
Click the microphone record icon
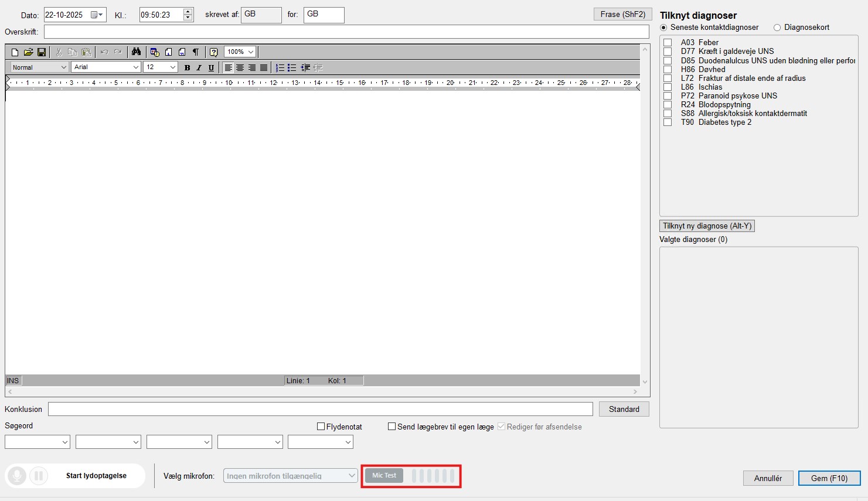coord(17,476)
